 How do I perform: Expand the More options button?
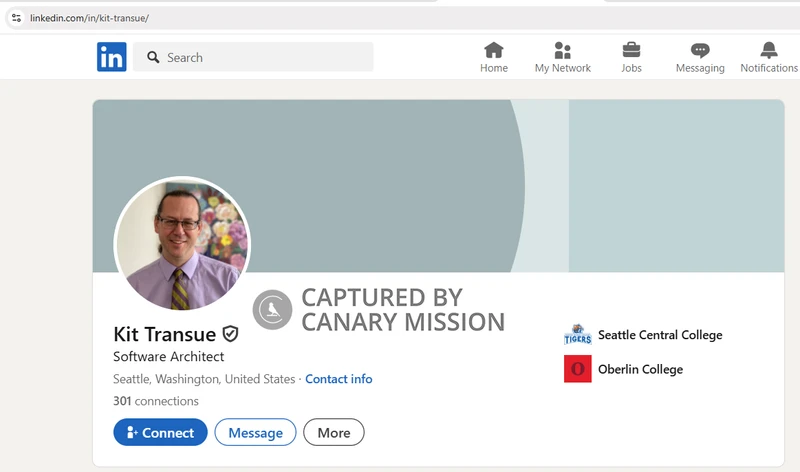point(334,432)
